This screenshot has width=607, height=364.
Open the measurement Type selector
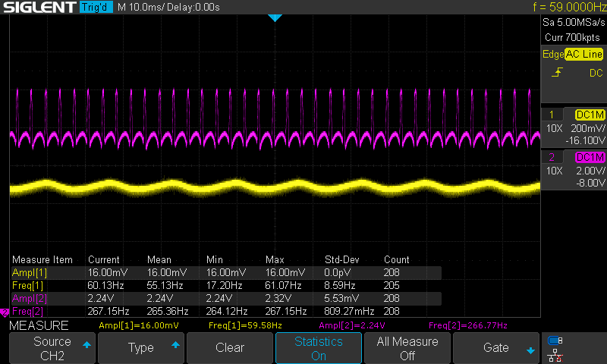pyautogui.click(x=141, y=348)
